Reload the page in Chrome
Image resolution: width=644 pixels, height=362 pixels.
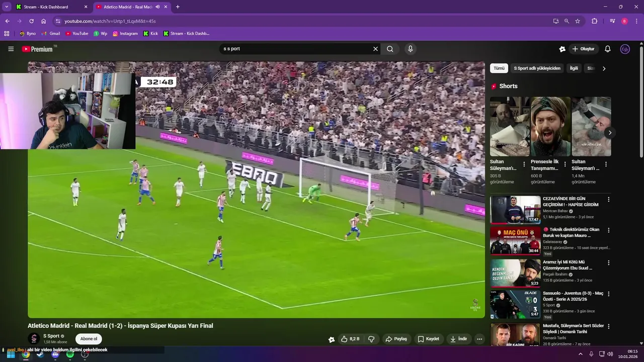(31, 21)
